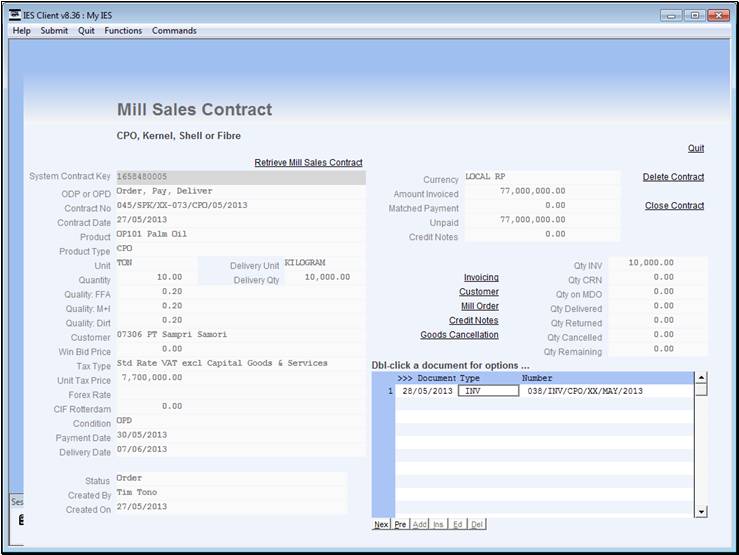Click the Amount Invoiced 77,000,000.00 value
739x555 pixels.
pyautogui.click(x=533, y=191)
